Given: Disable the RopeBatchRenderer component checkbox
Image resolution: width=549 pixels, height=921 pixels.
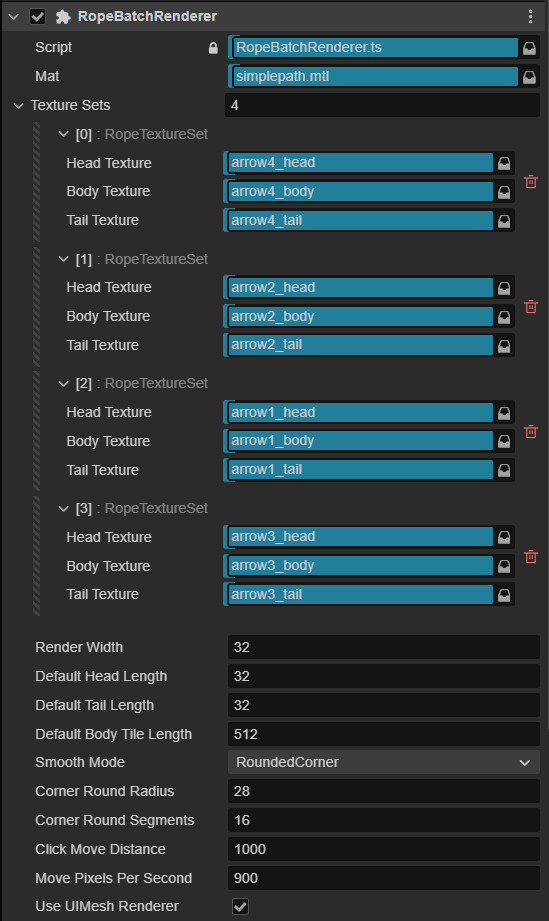Looking at the screenshot, I should click(x=38, y=16).
